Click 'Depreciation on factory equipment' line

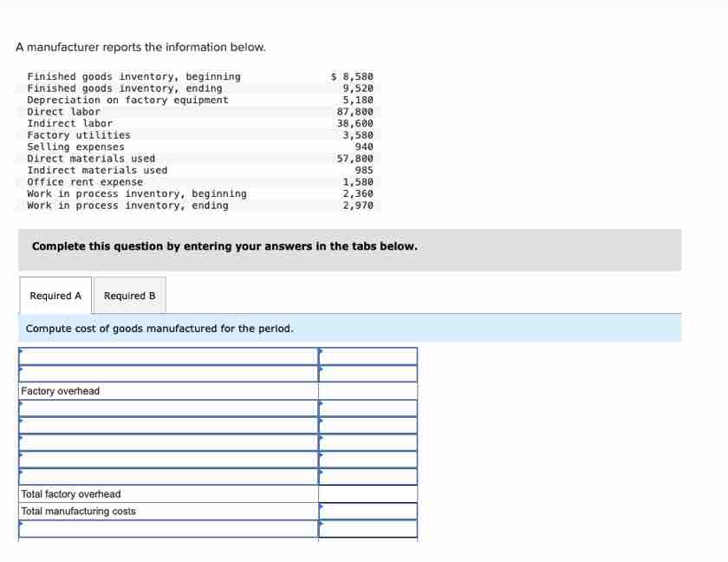click(128, 100)
